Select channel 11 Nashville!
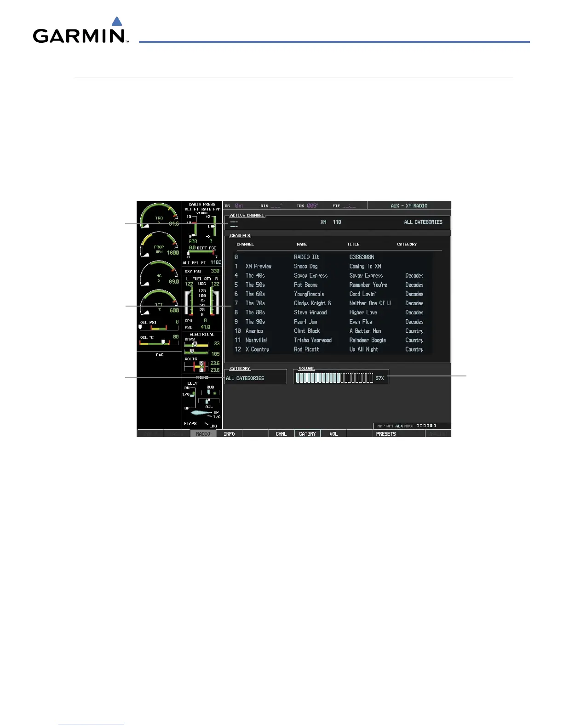Image resolution: width=563 pixels, height=728 pixels. coord(333,340)
